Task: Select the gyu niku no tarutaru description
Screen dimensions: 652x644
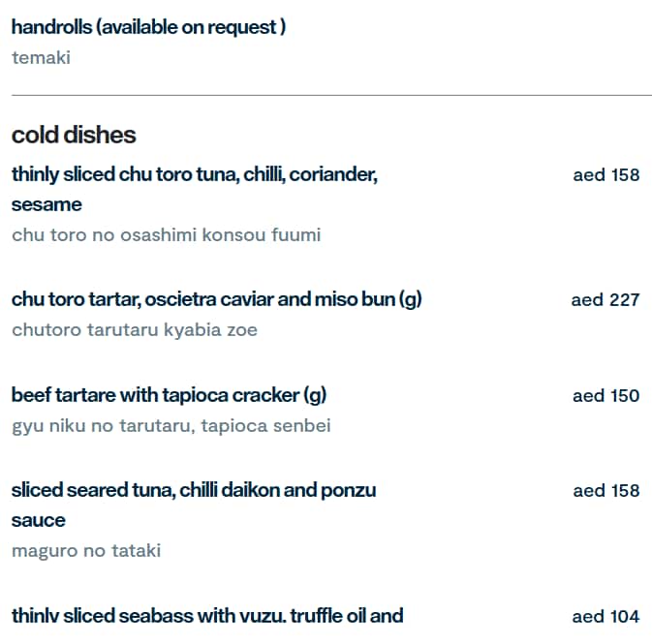Action: pyautogui.click(x=171, y=426)
